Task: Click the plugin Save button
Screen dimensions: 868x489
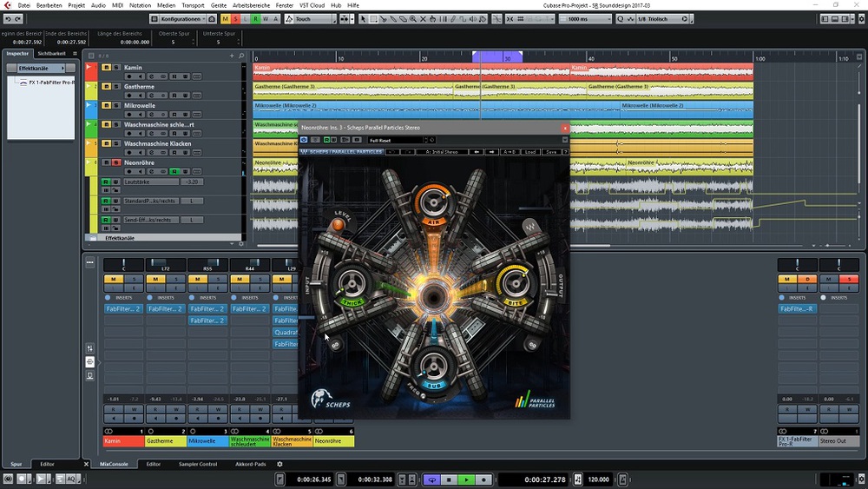Action: [x=551, y=152]
